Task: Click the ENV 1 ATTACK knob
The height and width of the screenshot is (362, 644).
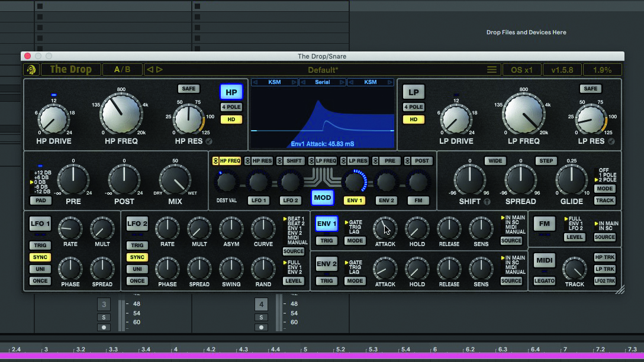Action: 385,228
